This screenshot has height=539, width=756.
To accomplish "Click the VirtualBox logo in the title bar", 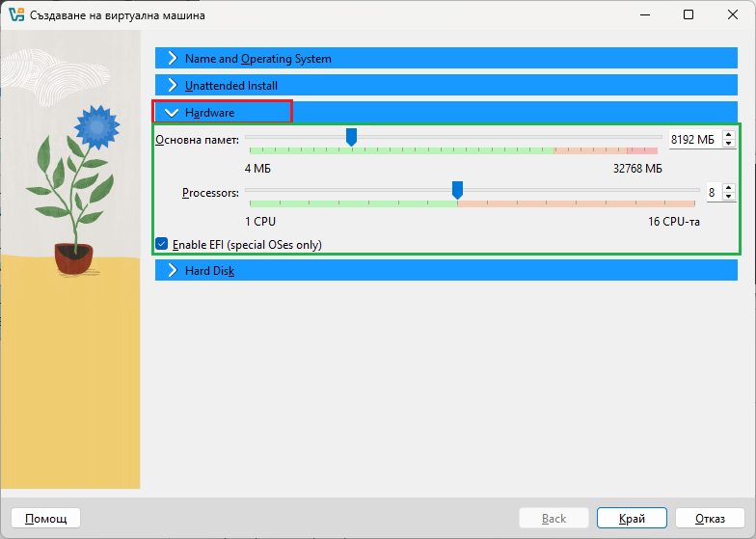I will tap(16, 15).
